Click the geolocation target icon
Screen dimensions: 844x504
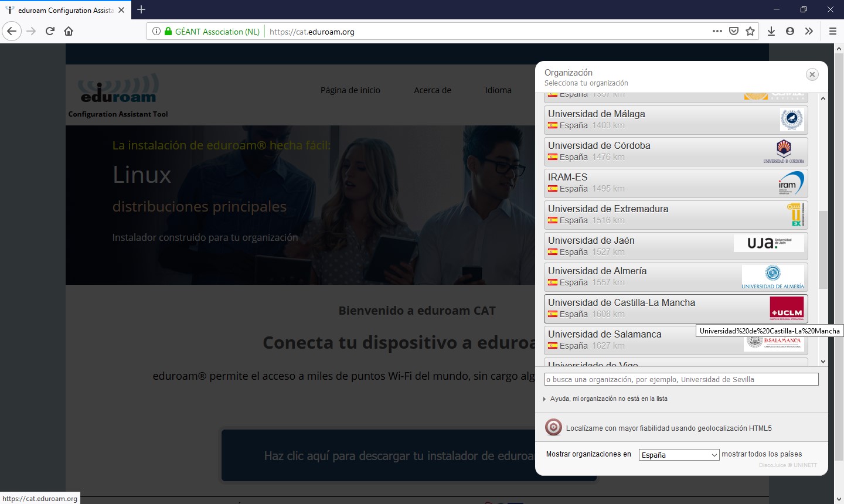pyautogui.click(x=553, y=427)
